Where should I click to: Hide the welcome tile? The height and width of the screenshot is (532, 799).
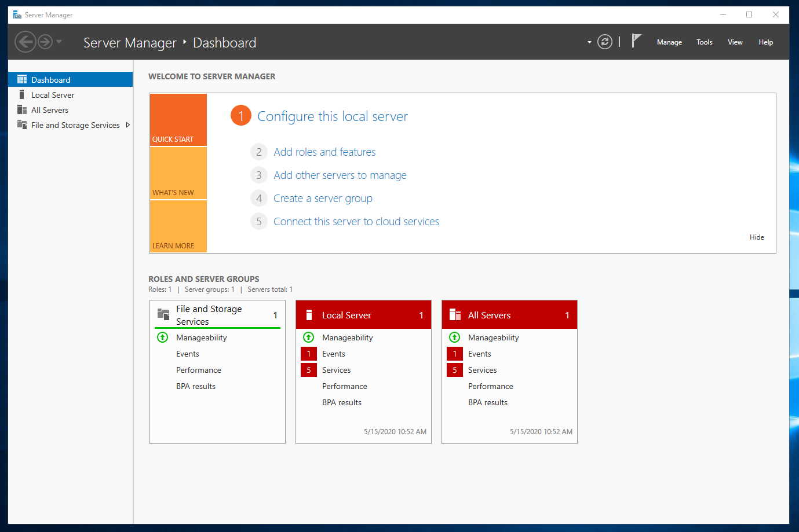pos(757,237)
